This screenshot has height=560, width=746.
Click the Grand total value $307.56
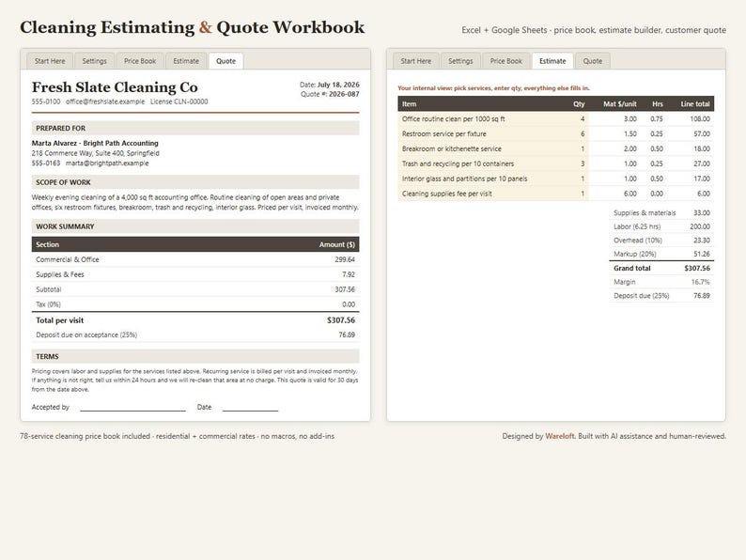tap(697, 269)
